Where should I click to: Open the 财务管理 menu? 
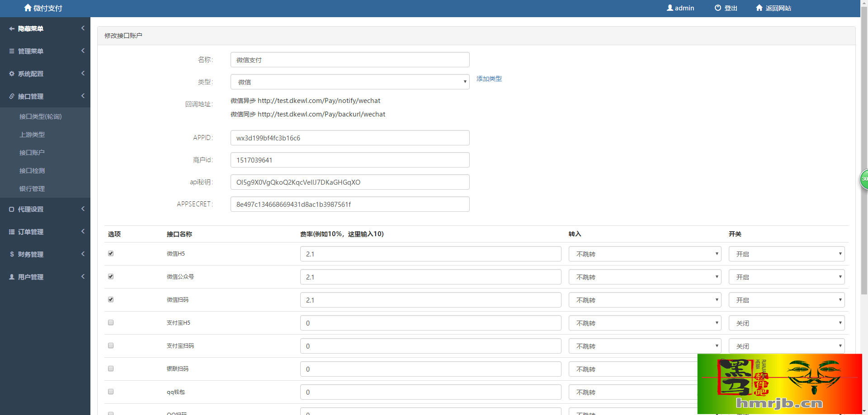tap(45, 254)
